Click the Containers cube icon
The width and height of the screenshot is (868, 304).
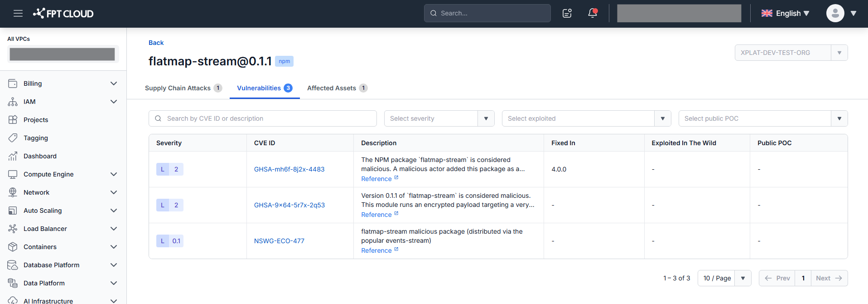point(13,247)
